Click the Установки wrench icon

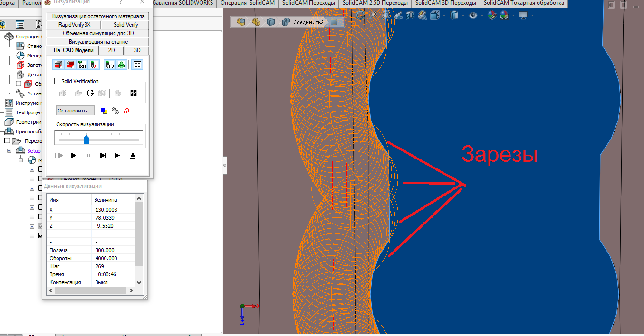(x=20, y=93)
